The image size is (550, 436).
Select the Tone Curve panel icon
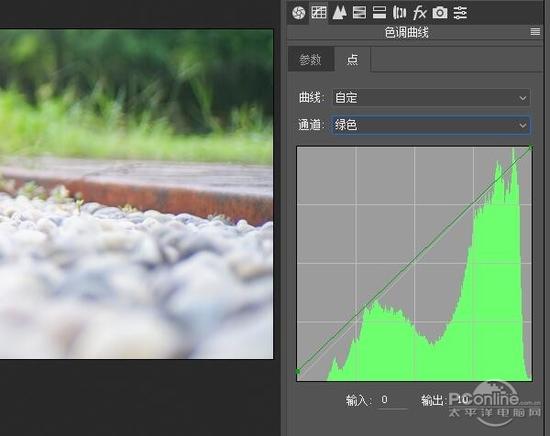(x=319, y=13)
